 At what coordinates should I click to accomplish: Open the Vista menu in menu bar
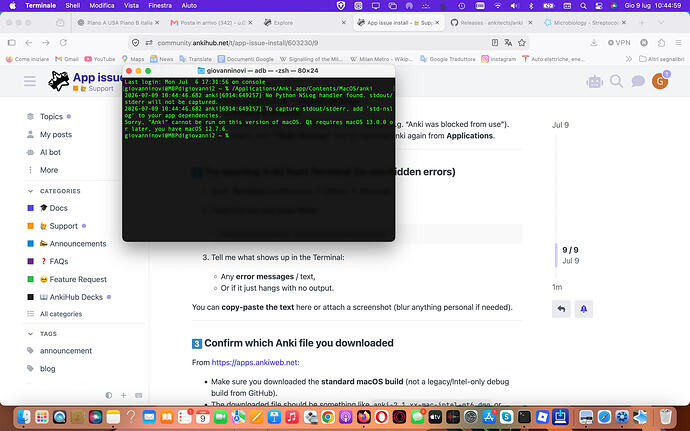click(131, 6)
